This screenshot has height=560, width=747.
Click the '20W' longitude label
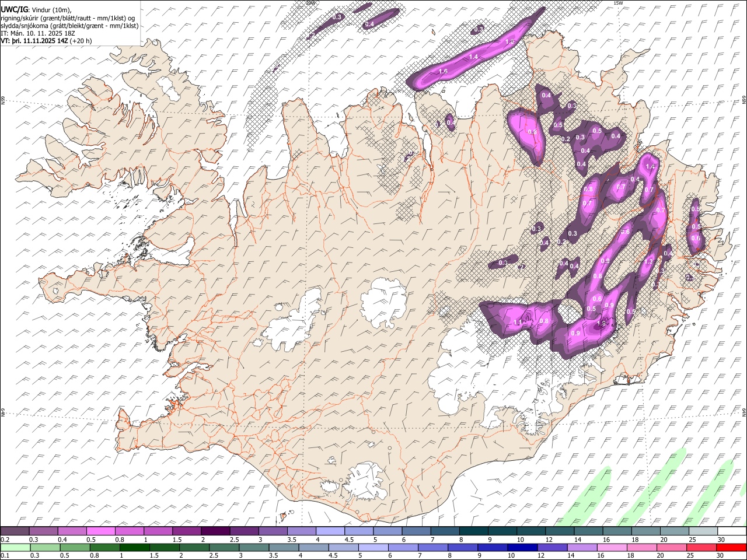pos(310,3)
